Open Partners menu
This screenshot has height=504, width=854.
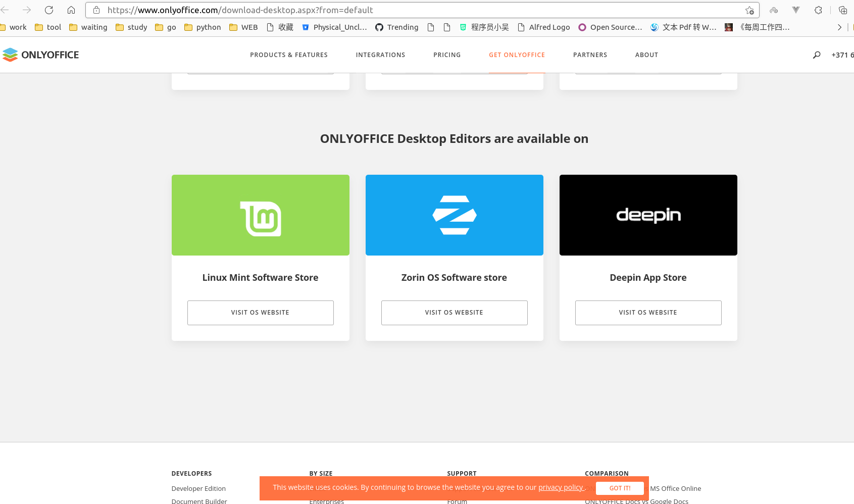click(590, 55)
